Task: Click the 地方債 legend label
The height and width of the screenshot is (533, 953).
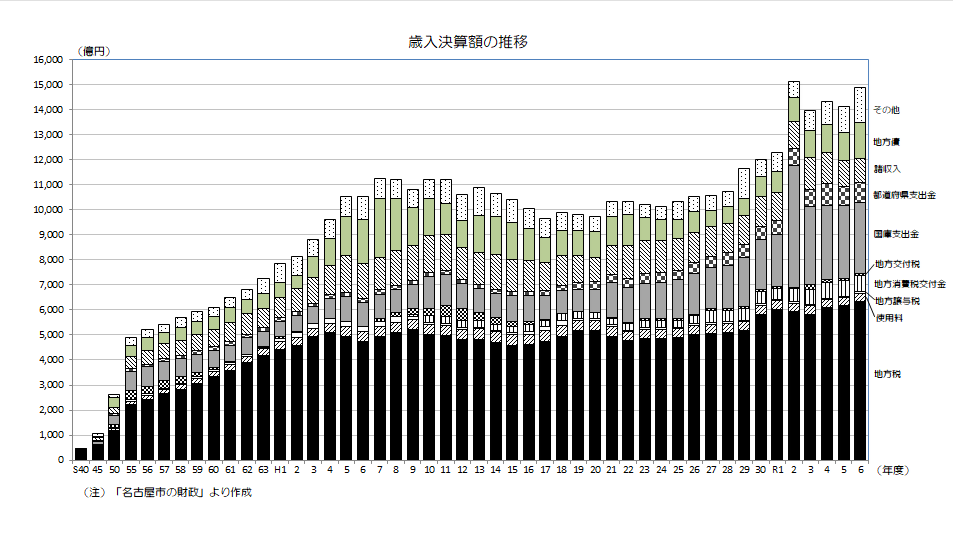Action: pos(886,142)
